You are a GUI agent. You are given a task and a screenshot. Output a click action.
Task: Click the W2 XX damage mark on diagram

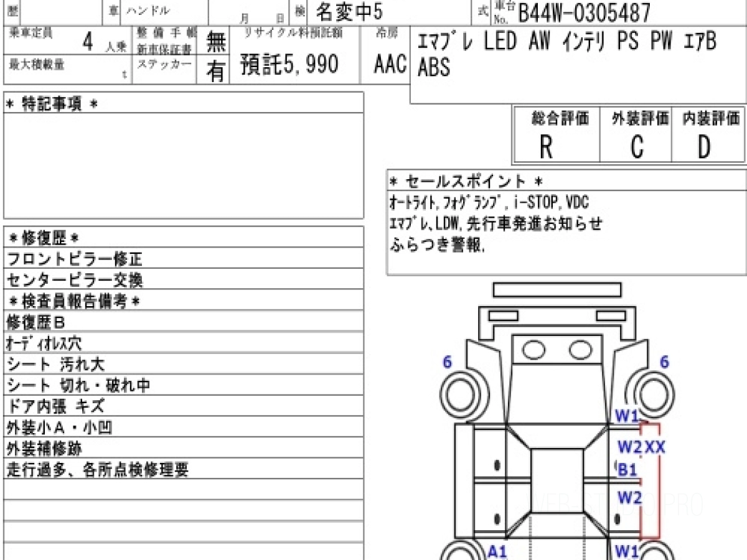point(641,446)
